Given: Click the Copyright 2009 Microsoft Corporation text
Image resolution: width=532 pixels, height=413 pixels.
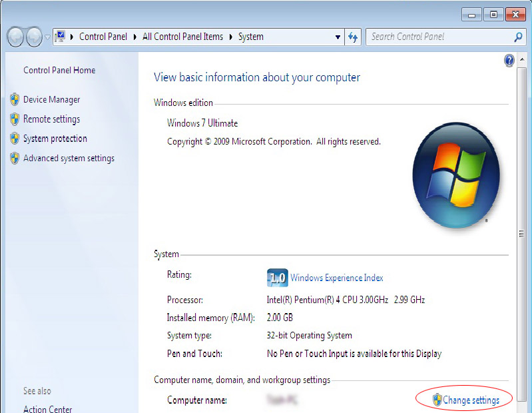Looking at the screenshot, I should tap(274, 141).
